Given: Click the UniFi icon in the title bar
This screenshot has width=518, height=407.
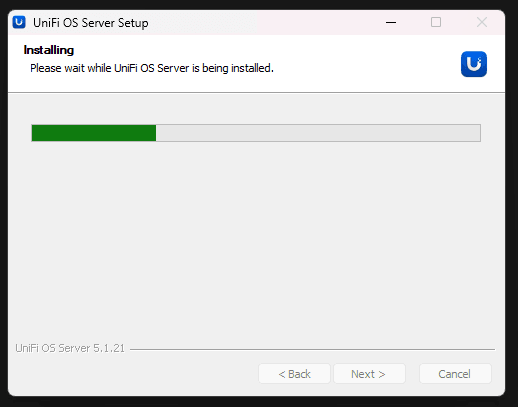Looking at the screenshot, I should (19, 22).
